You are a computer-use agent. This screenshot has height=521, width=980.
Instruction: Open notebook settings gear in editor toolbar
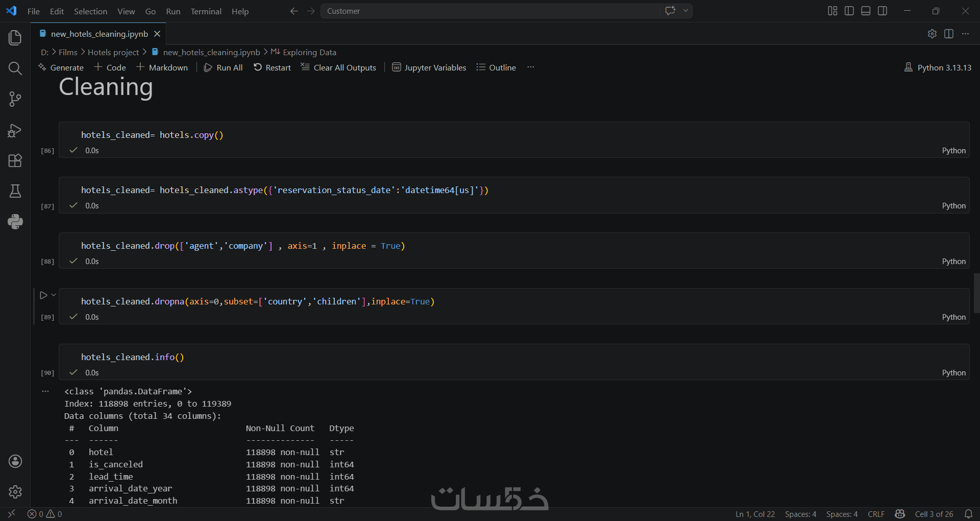coord(932,34)
